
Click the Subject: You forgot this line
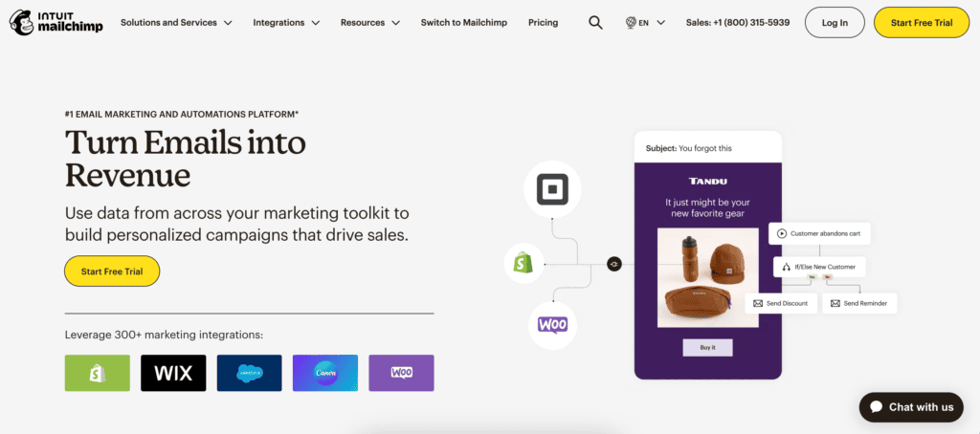[689, 148]
